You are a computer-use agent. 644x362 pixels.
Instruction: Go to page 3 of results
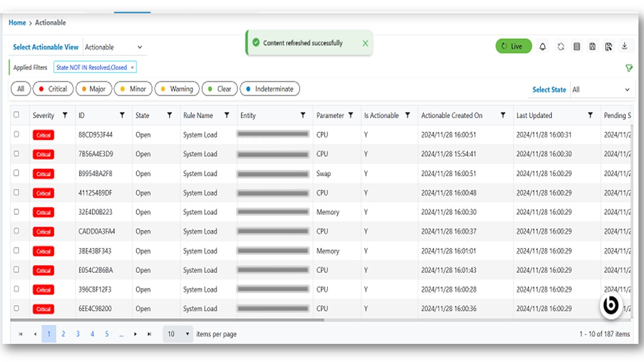coord(77,334)
